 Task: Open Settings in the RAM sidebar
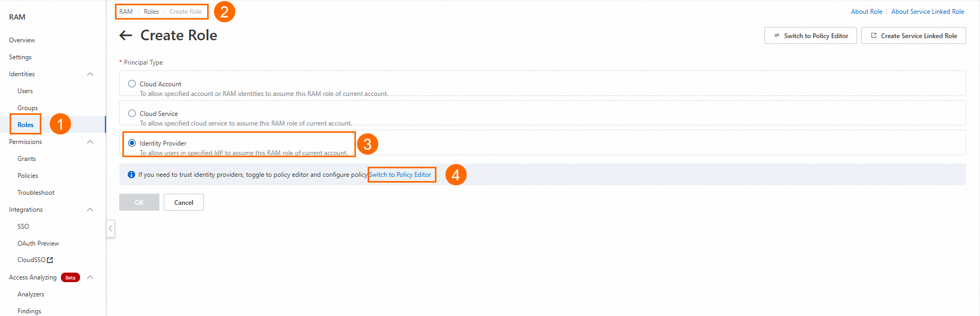pos(20,57)
